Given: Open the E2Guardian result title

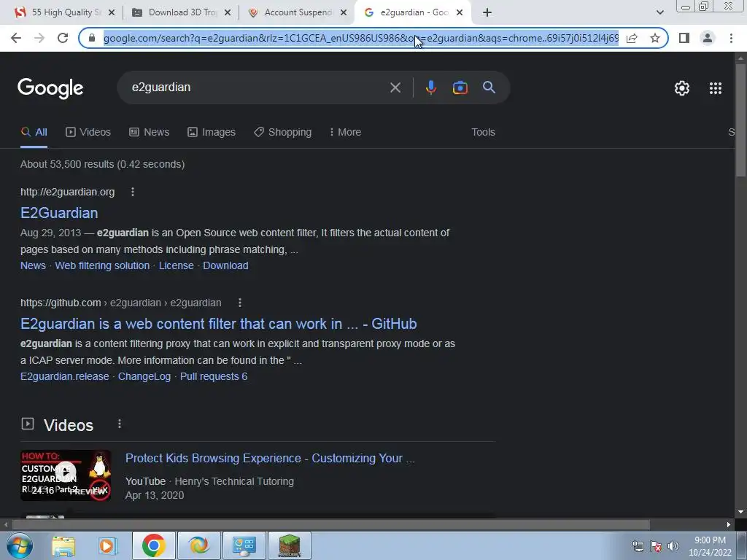Looking at the screenshot, I should [x=59, y=213].
